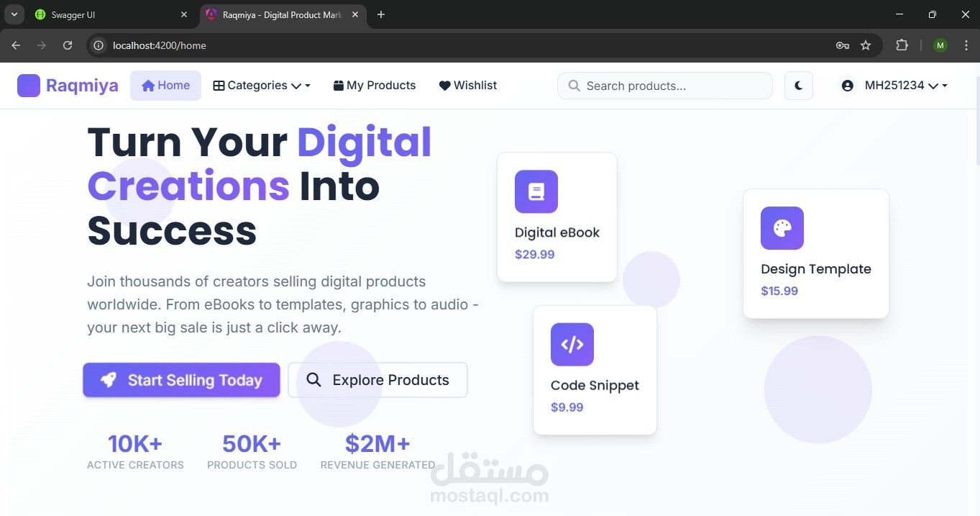
Task: Click the browser profile avatar M
Action: pyautogui.click(x=940, y=45)
